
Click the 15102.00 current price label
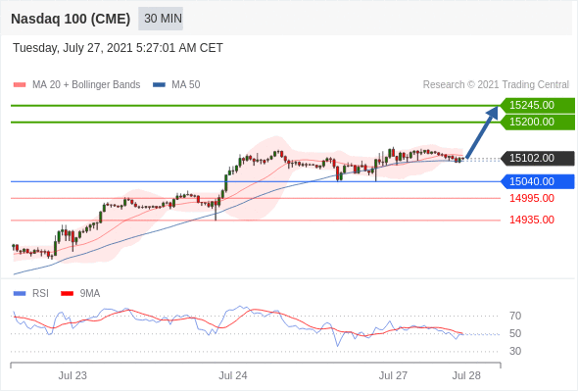click(538, 158)
